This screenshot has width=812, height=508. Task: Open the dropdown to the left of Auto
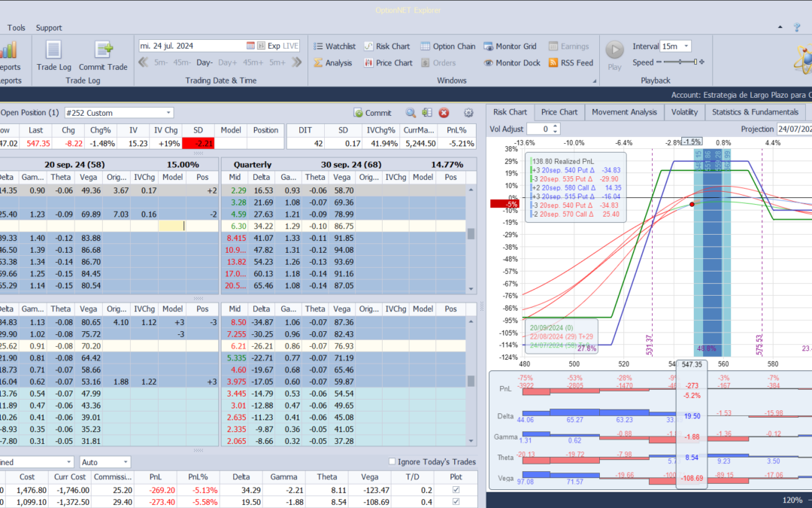click(x=69, y=462)
